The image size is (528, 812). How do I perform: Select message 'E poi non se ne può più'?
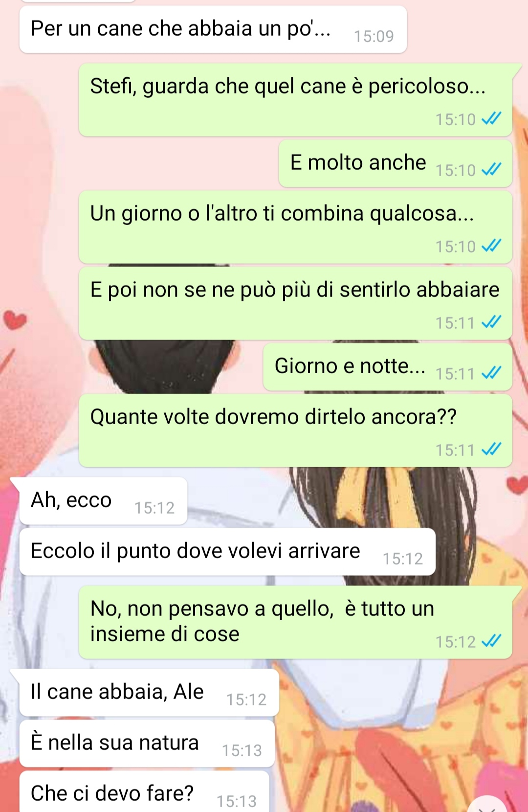pyautogui.click(x=295, y=303)
